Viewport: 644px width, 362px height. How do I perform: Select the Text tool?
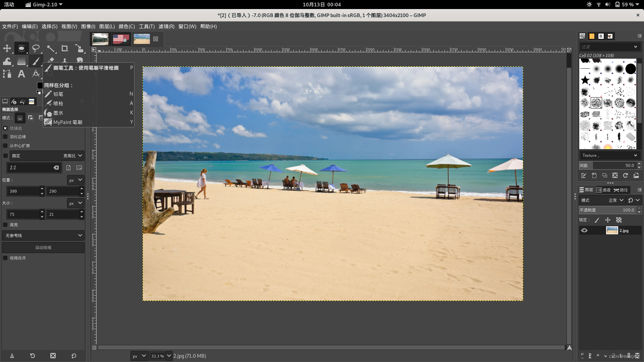click(x=21, y=74)
